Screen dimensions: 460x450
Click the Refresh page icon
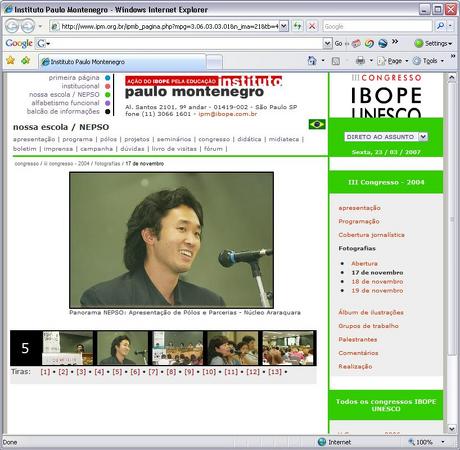[297, 26]
